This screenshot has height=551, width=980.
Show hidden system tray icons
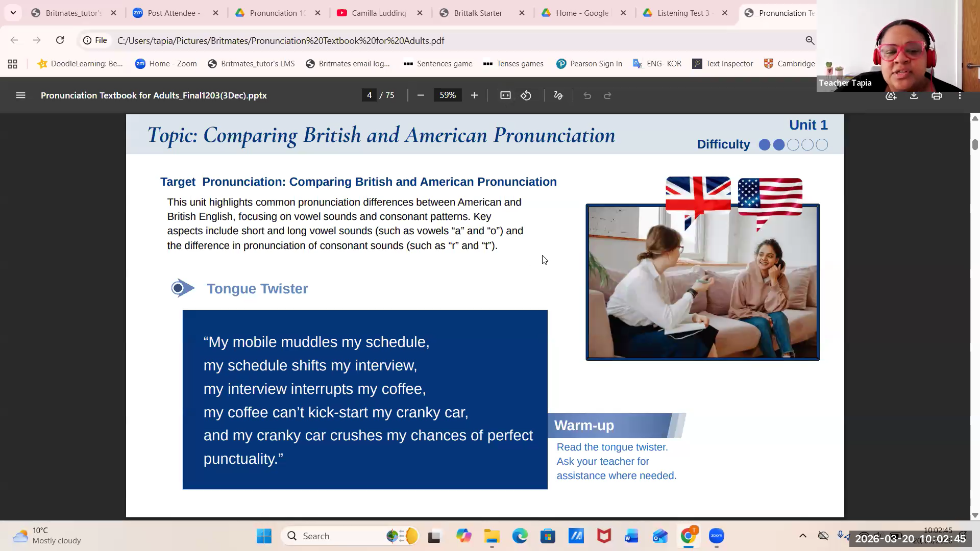tap(803, 536)
